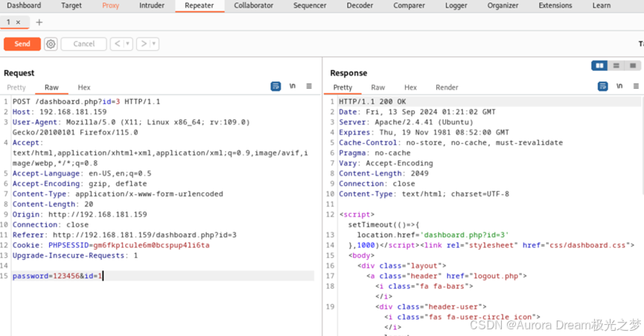Go to the Intruder tab
The height and width of the screenshot is (336, 644).
[152, 5]
